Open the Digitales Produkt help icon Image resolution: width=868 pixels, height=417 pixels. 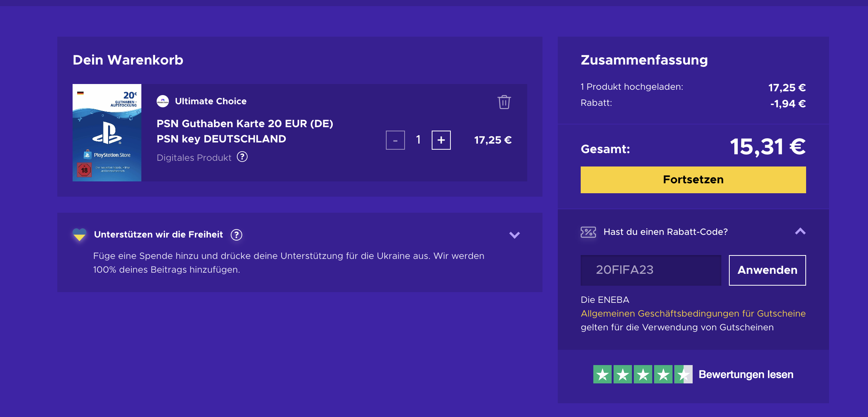(x=242, y=157)
